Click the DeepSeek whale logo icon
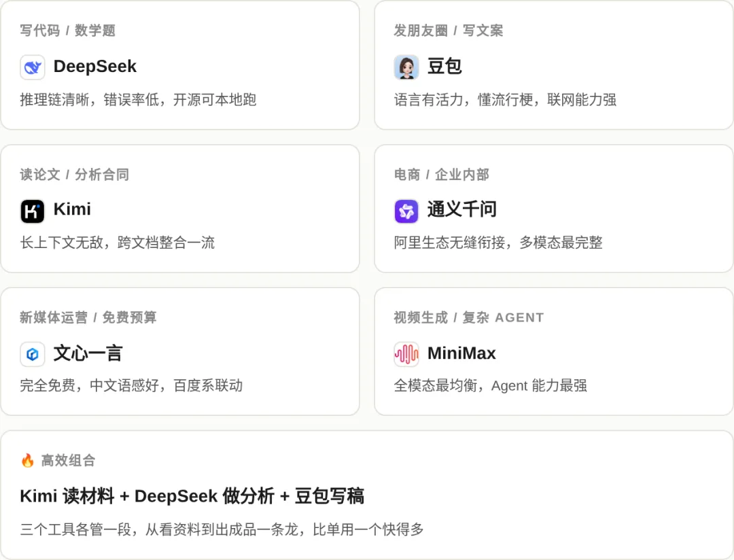The height and width of the screenshot is (560, 734). tap(33, 67)
